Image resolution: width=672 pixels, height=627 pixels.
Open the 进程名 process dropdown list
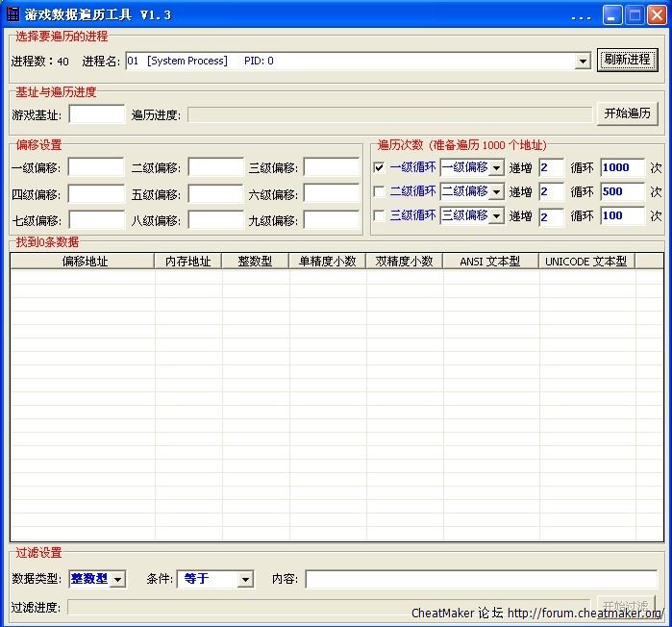point(583,62)
